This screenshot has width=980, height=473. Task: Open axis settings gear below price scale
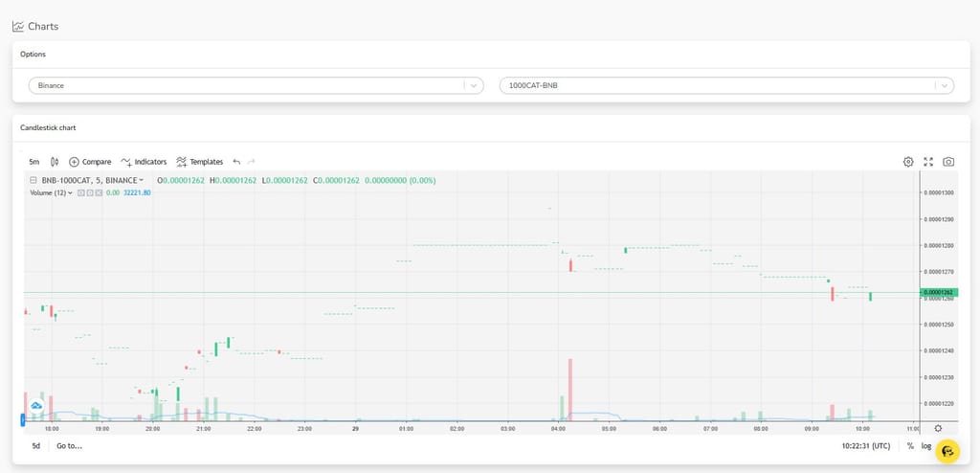coord(938,429)
